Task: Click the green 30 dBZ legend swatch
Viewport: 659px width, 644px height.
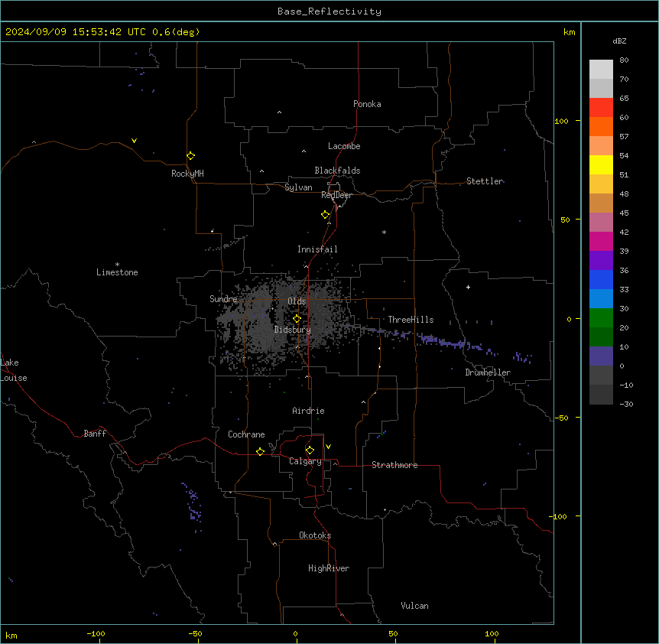Action: tap(601, 318)
